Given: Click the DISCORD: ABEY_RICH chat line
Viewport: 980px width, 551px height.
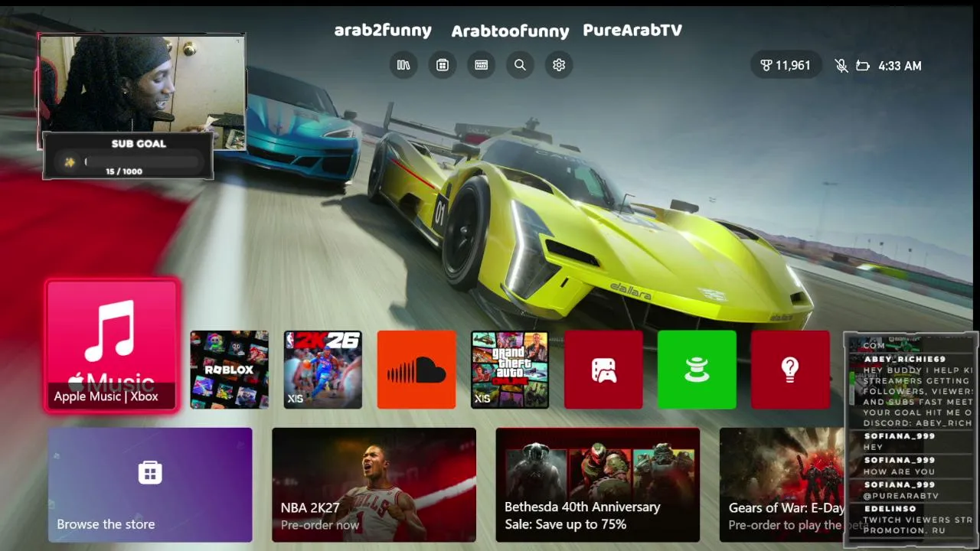Looking at the screenshot, I should click(918, 423).
